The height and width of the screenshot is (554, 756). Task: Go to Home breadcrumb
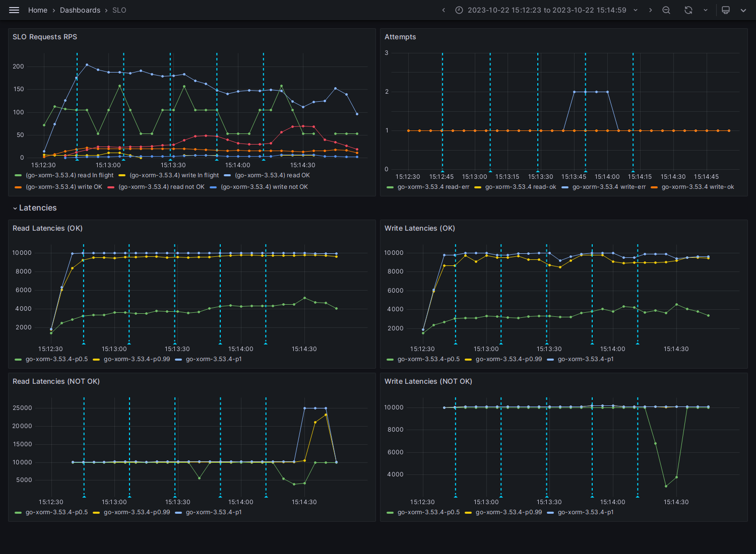tap(38, 10)
